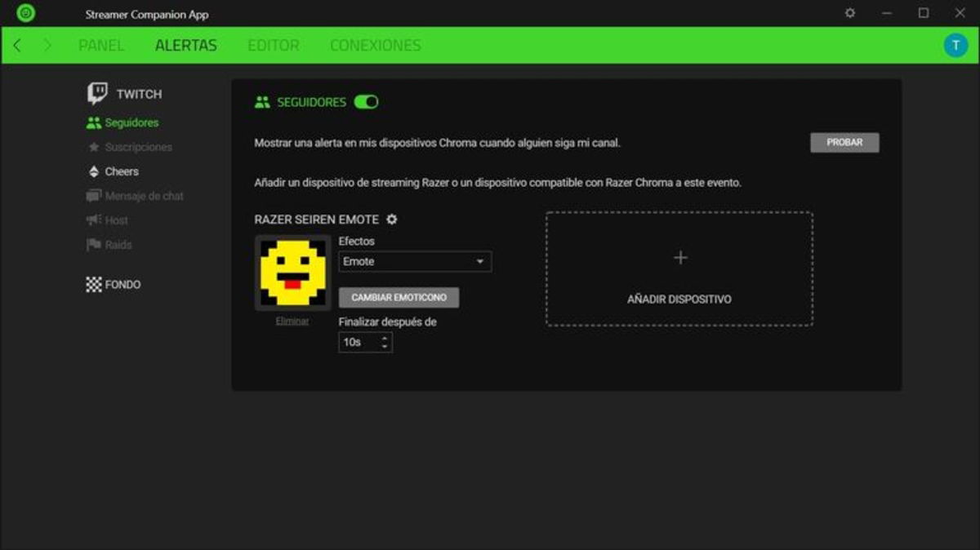Increase the Finalizar después de duration
The height and width of the screenshot is (550, 980).
pyautogui.click(x=385, y=338)
